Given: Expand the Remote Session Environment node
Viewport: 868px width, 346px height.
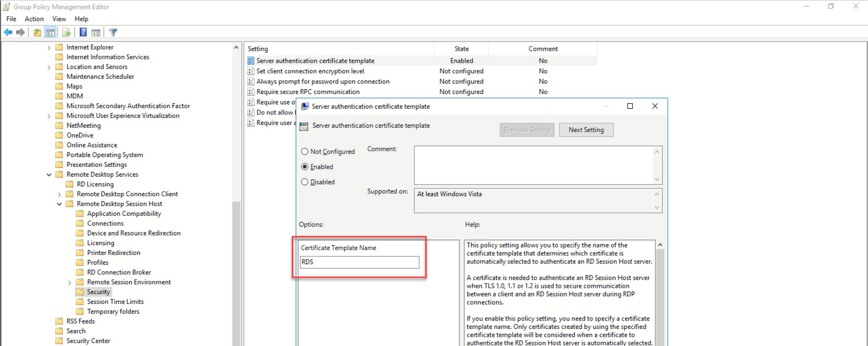Looking at the screenshot, I should click(69, 282).
